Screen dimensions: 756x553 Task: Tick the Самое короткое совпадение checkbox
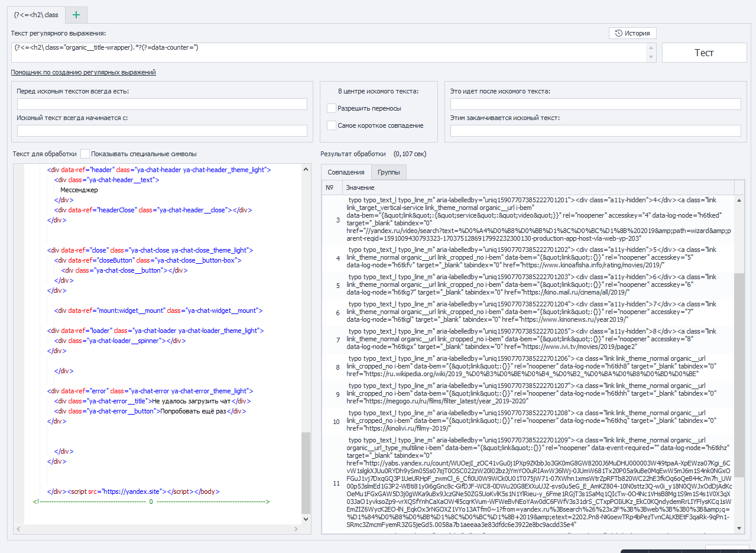(331, 125)
